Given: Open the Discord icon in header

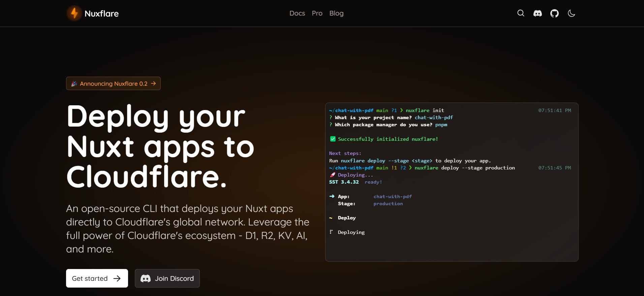Looking at the screenshot, I should pos(538,13).
